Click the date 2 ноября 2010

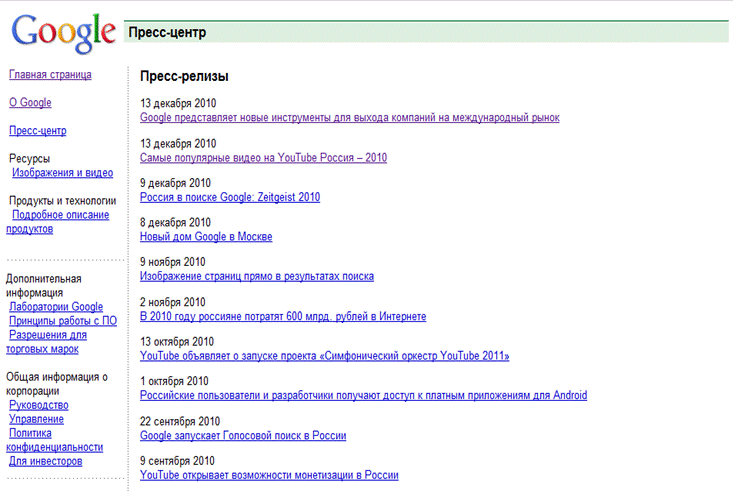click(172, 302)
